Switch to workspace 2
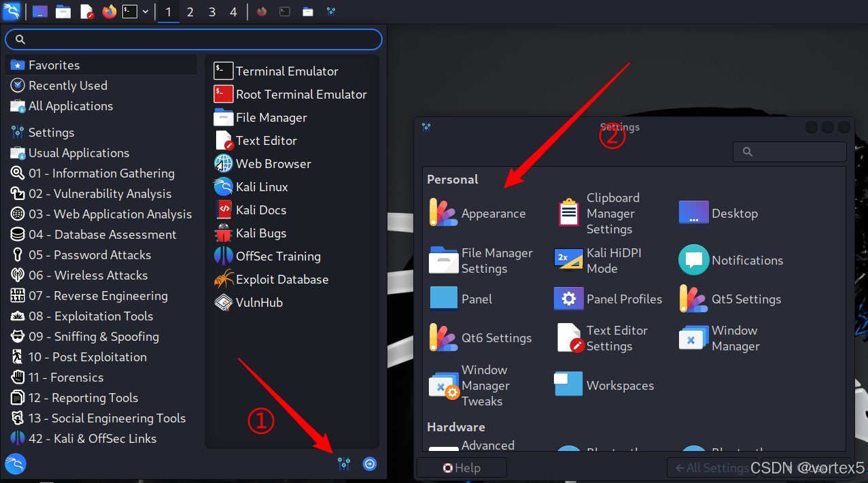This screenshot has width=868, height=483. (190, 12)
